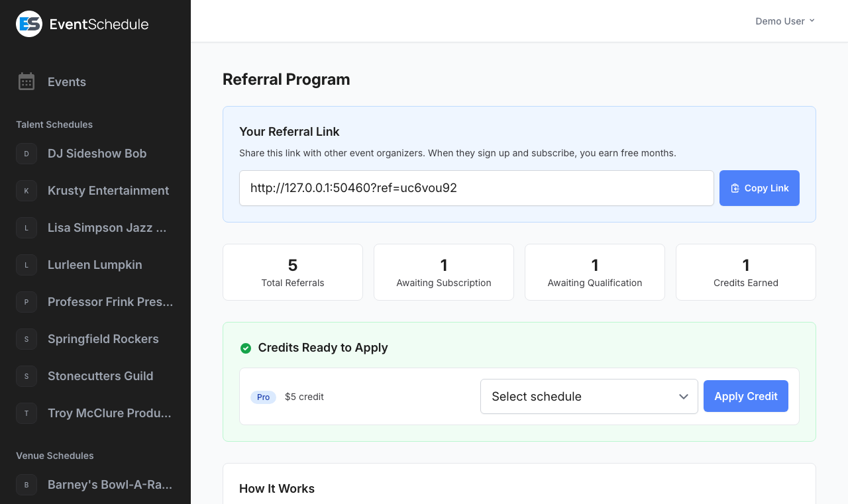Click the copy icon on Copy Link

point(735,188)
